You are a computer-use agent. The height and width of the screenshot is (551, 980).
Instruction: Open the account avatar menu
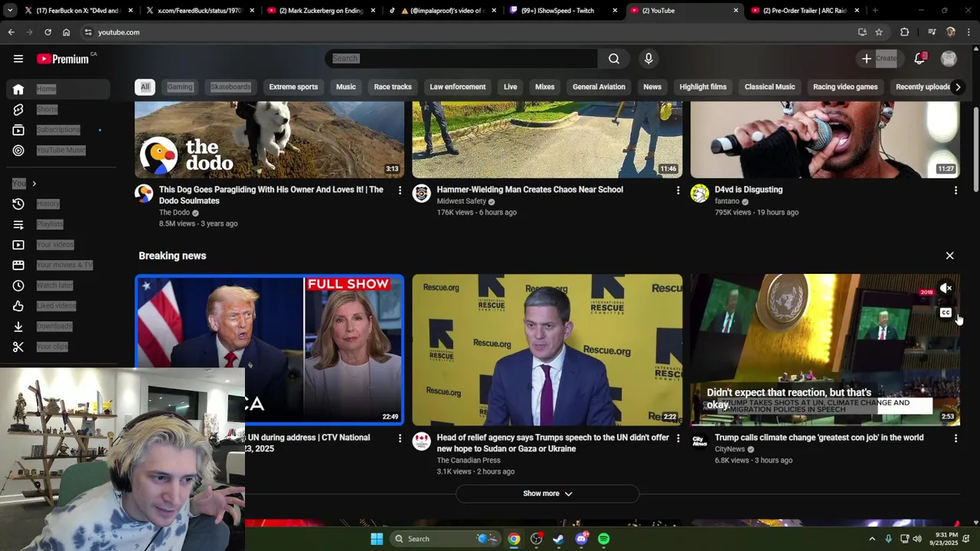[x=949, y=58]
